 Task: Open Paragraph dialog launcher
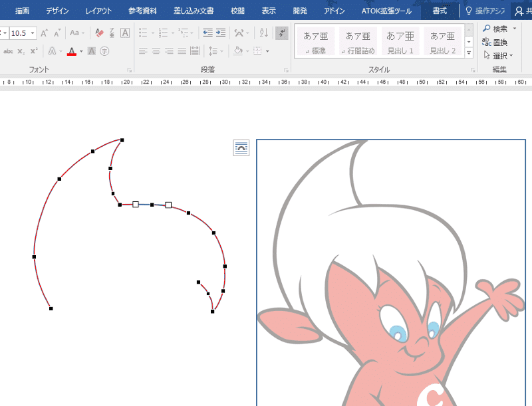(286, 70)
